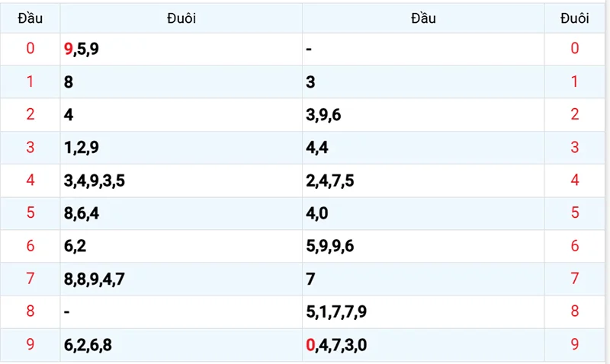
Task: Select the cell containing 6,2,6,8
Action: pyautogui.click(x=181, y=345)
